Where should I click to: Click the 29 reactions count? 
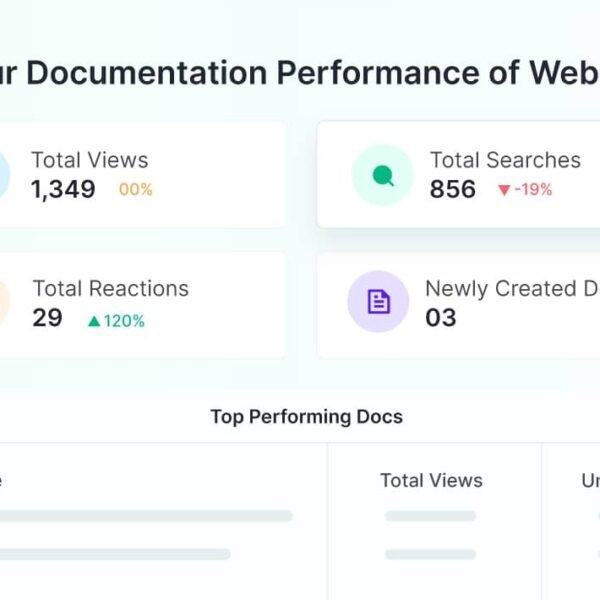click(47, 318)
